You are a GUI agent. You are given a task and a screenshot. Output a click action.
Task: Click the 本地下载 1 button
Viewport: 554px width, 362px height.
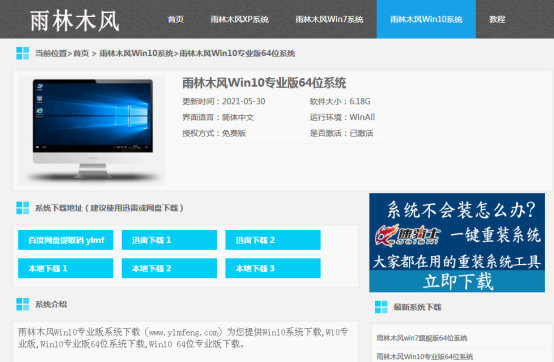pos(66,268)
